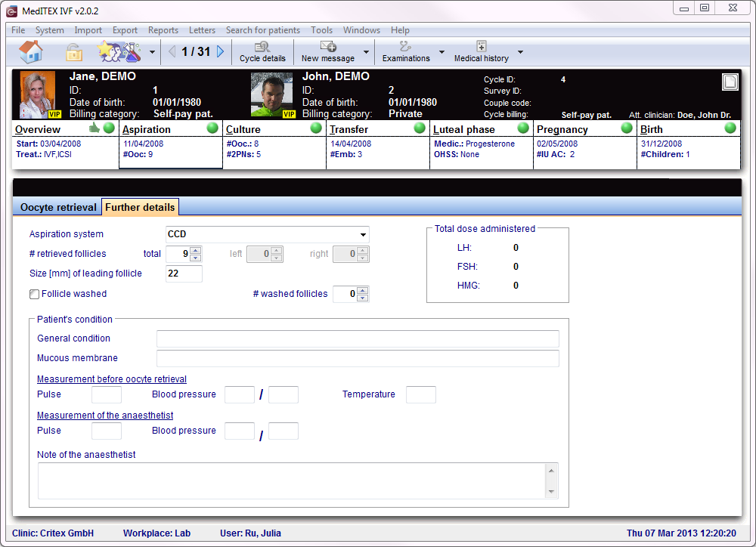Open the home screen house icon
756x547 pixels.
coord(31,51)
